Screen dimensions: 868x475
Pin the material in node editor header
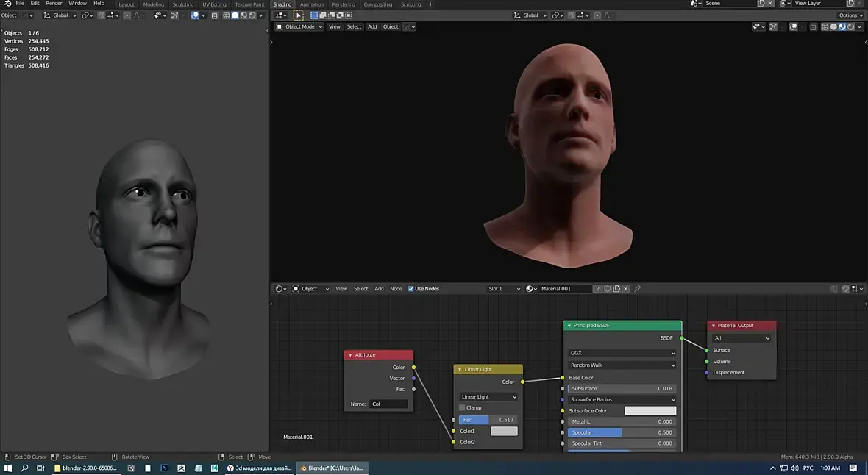coord(637,289)
